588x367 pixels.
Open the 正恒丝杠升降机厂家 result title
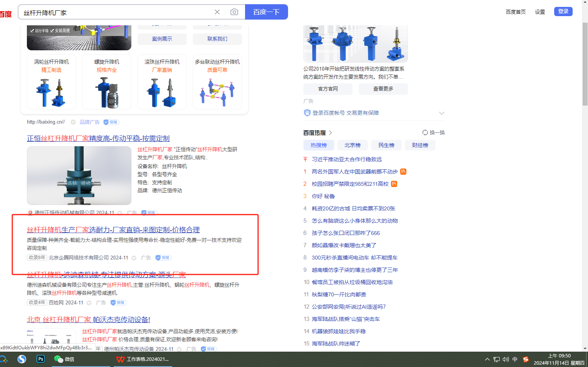98,138
